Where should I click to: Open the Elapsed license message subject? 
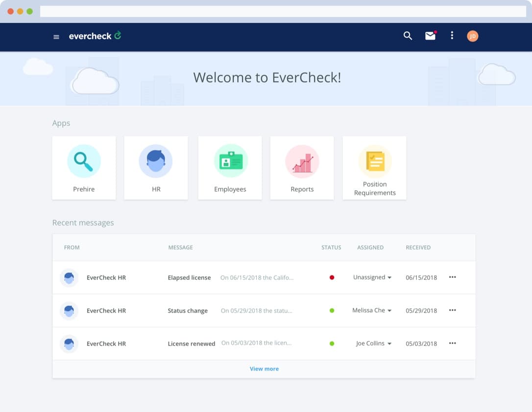pos(189,277)
